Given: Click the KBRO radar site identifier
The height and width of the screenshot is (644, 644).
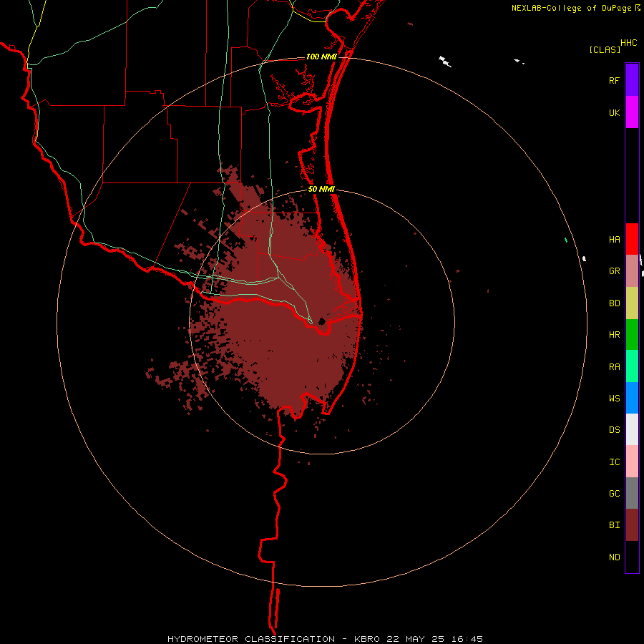Looking at the screenshot, I should (367, 639).
